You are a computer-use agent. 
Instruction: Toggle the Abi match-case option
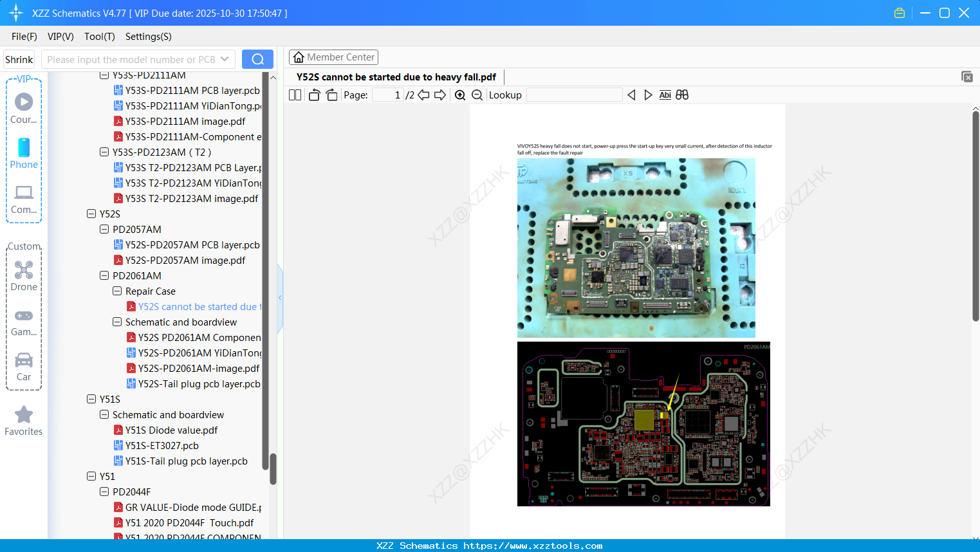point(665,95)
